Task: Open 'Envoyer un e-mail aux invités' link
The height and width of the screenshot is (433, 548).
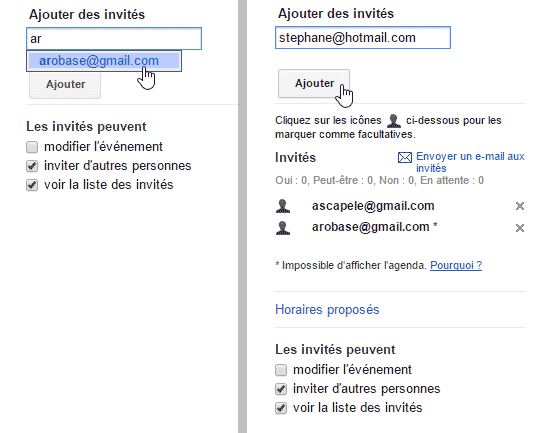Action: (470, 162)
